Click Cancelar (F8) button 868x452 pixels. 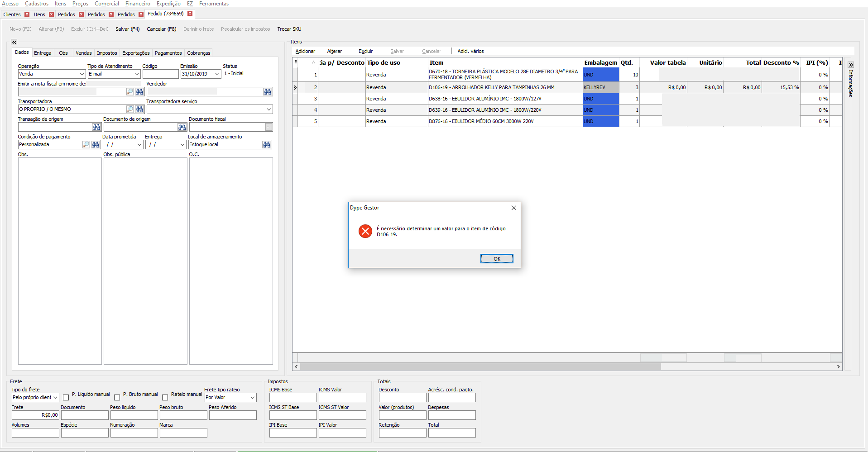[161, 29]
